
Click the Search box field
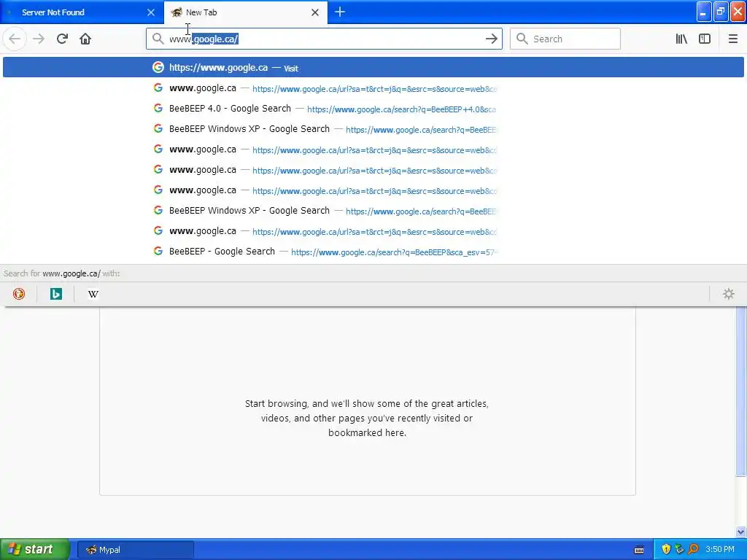pyautogui.click(x=565, y=39)
